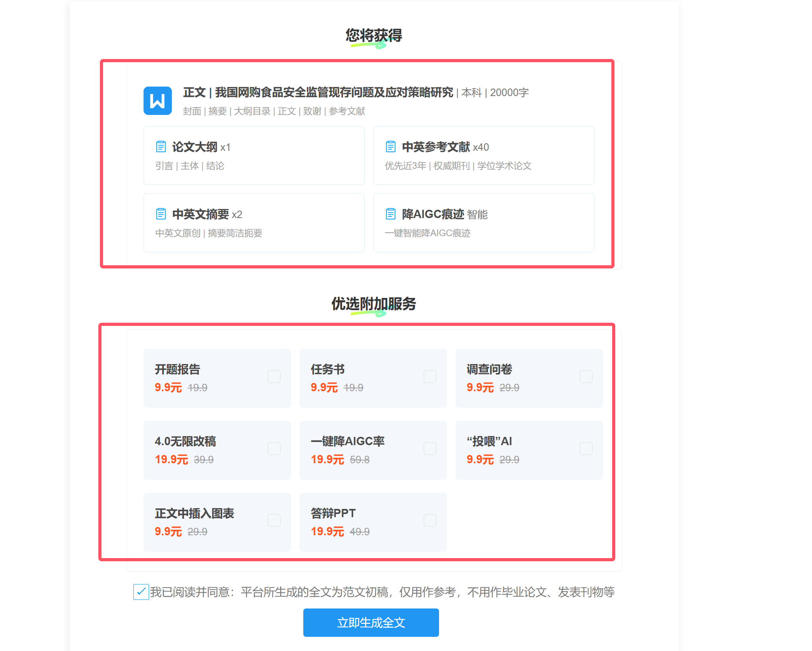Click the 降AIGC痕迹 document icon
Screen dimensions: 812x651
click(391, 213)
